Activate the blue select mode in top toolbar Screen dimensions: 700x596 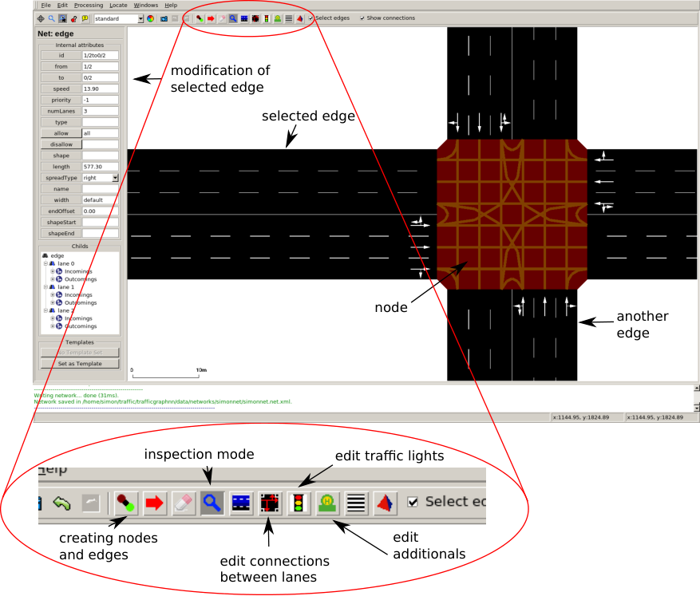(x=244, y=18)
